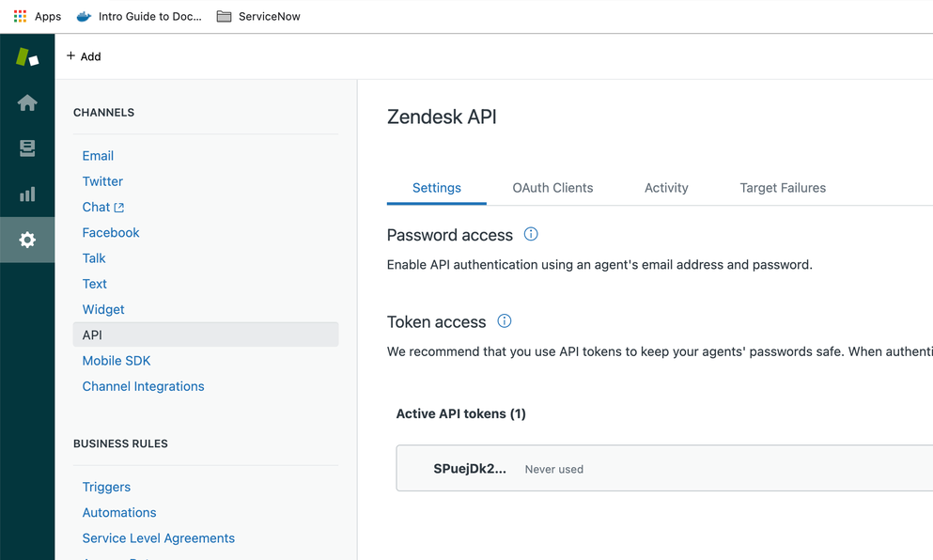Open Chat using its external link icon
933x560 pixels.
coord(117,206)
